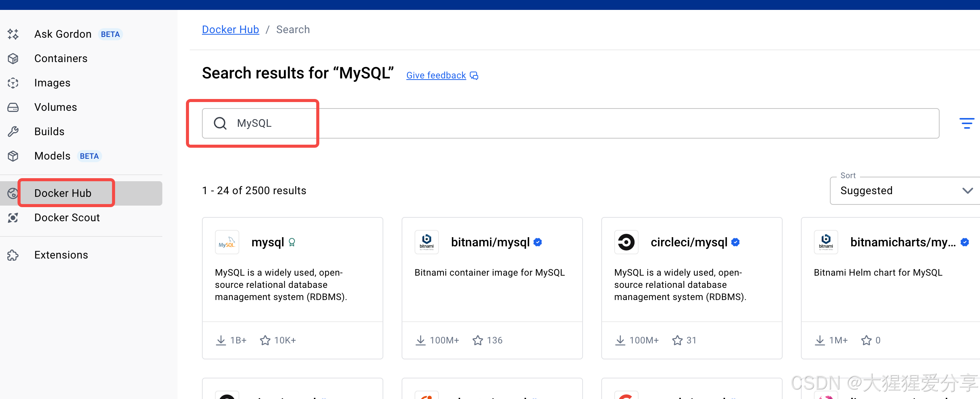Click the download icon on mysql card
The width and height of the screenshot is (980, 399).
[x=221, y=340]
